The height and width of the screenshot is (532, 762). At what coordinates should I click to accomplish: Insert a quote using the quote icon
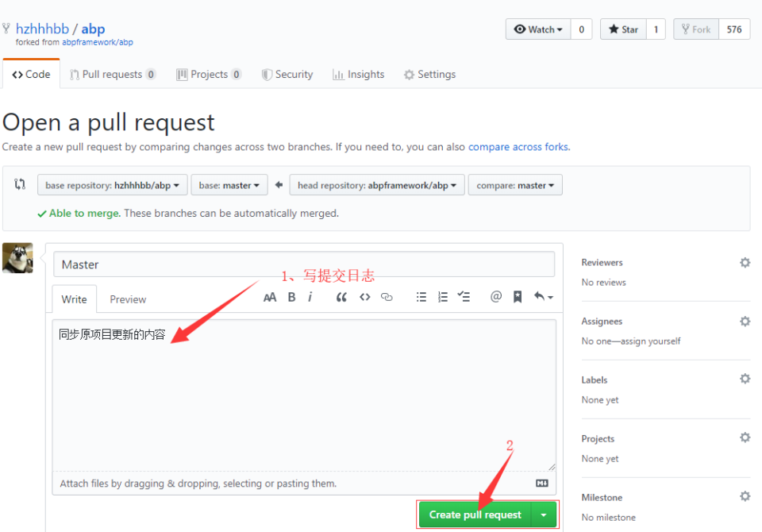pos(341,297)
